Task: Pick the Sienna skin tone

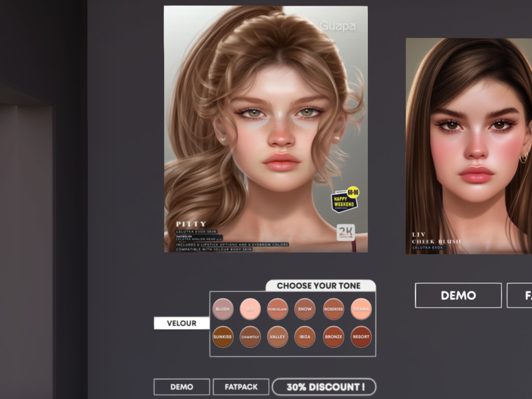Action: point(361,309)
